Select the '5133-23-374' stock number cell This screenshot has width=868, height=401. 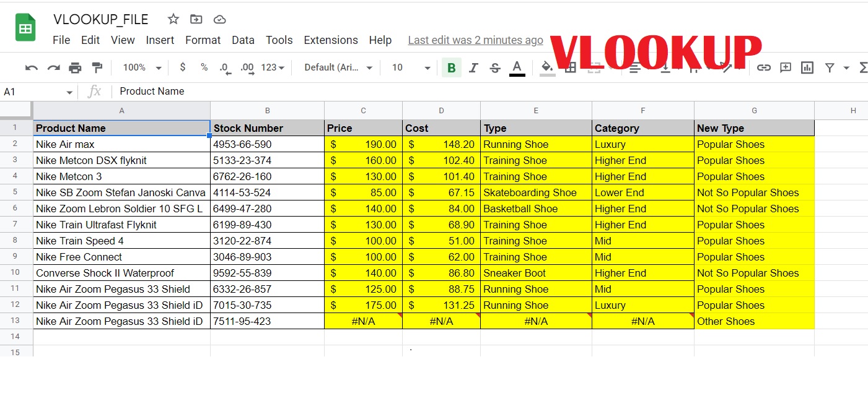tap(267, 160)
